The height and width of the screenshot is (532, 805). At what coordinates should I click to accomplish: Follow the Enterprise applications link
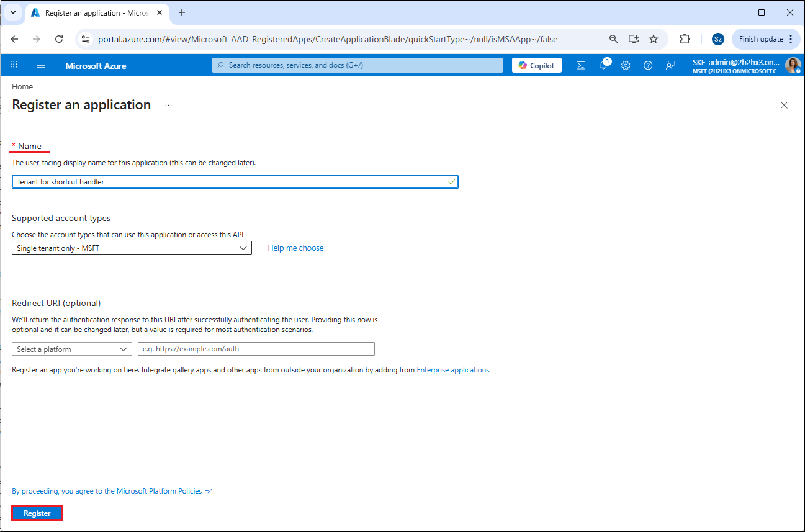tap(453, 370)
